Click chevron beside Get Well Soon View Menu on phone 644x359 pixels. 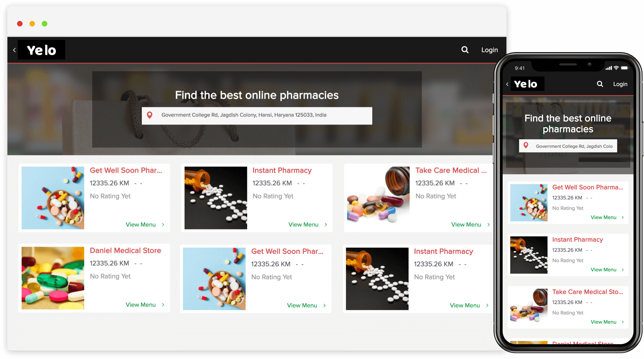[x=623, y=217]
